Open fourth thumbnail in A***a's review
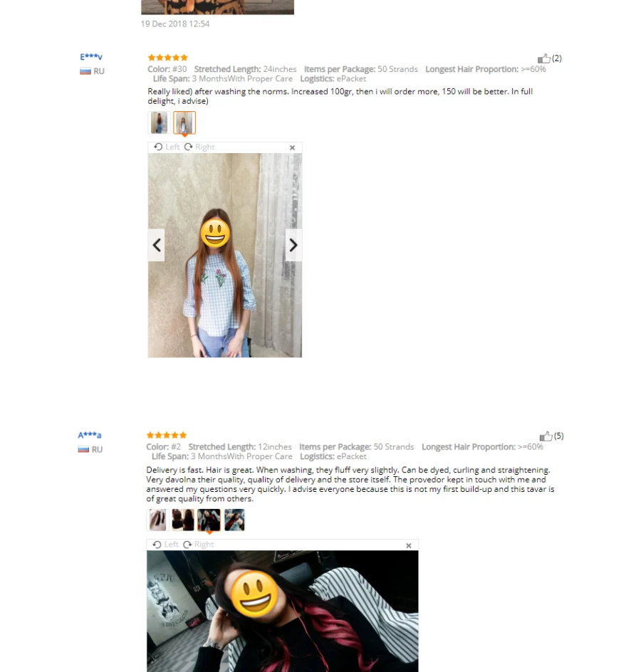 234,520
